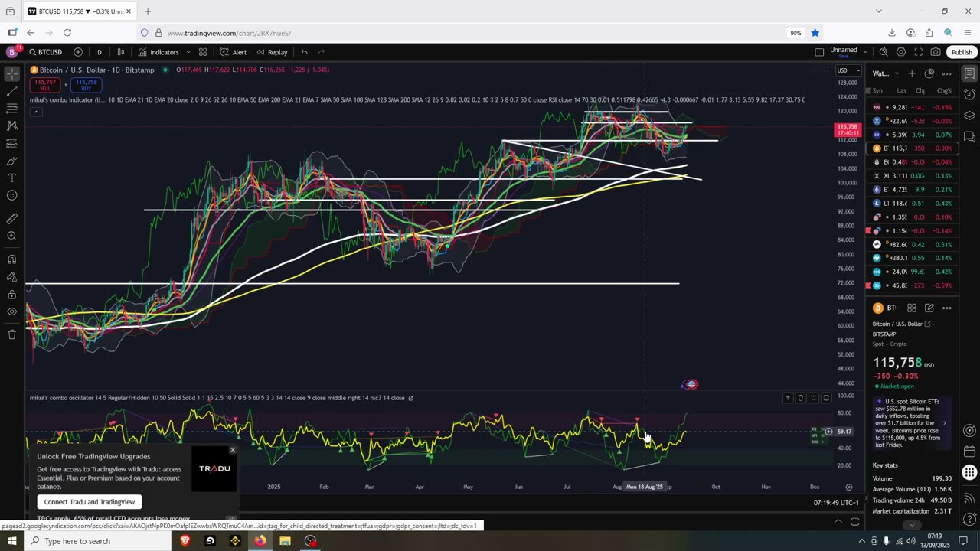Open quick search magnifier in top toolbar
This screenshot has width=980, height=551.
pyautogui.click(x=884, y=52)
